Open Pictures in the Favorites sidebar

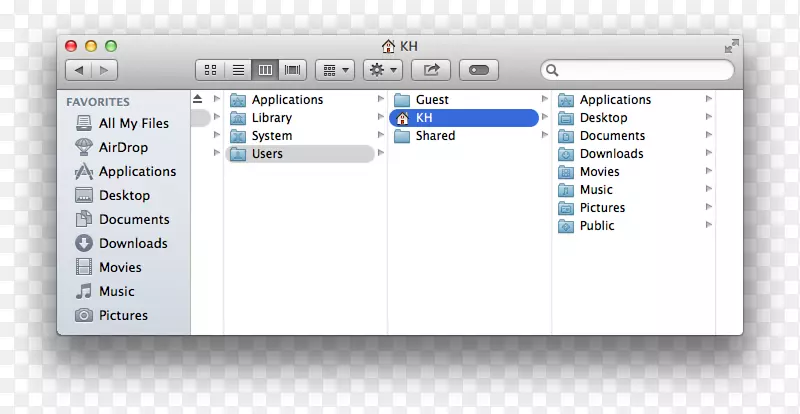(111, 315)
